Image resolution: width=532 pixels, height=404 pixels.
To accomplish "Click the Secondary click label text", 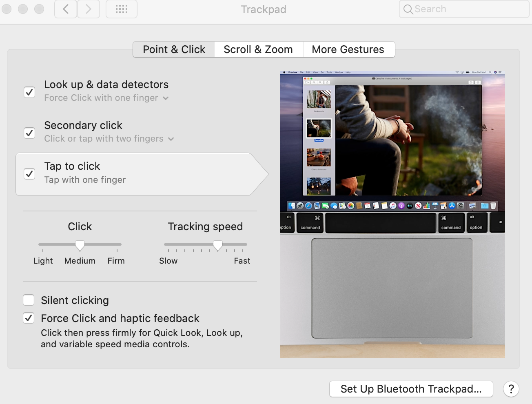I will click(x=83, y=125).
